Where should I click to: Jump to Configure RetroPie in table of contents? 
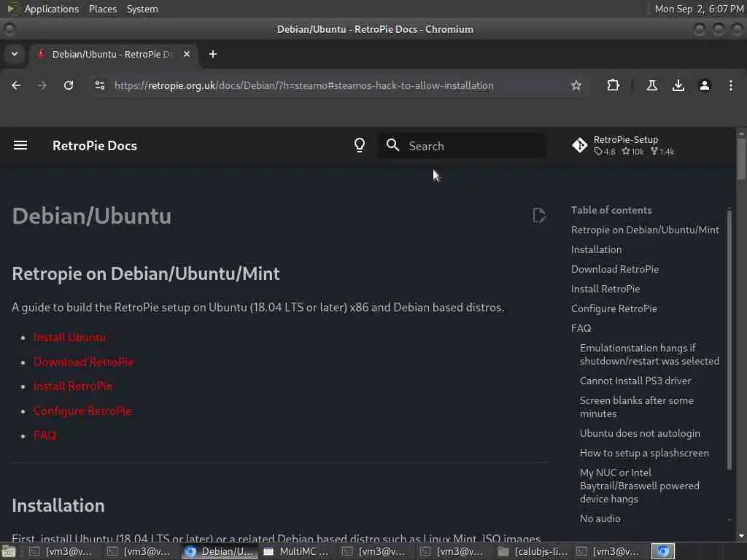(614, 308)
